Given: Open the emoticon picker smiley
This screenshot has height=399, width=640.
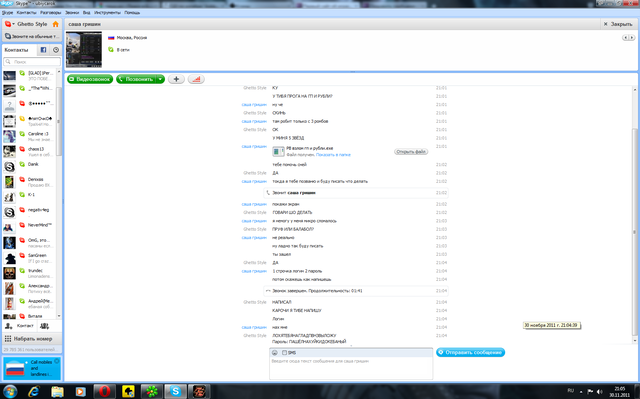Looking at the screenshot, I should click(275, 352).
